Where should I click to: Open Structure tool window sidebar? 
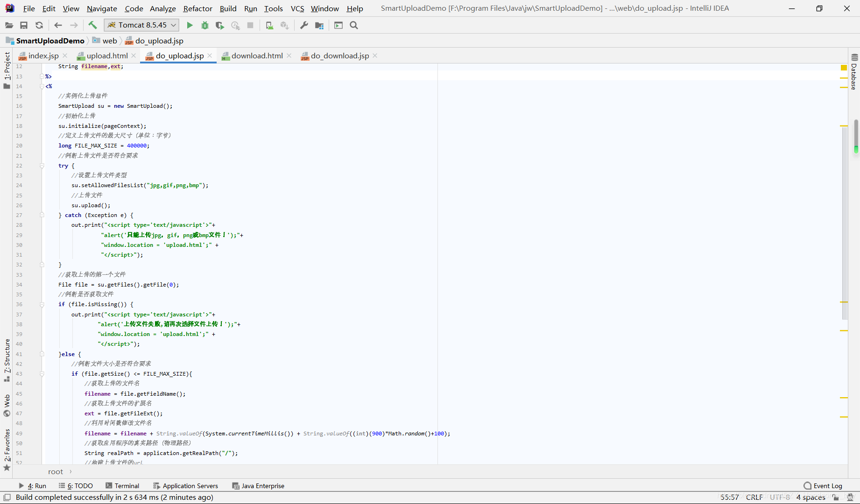click(x=7, y=360)
